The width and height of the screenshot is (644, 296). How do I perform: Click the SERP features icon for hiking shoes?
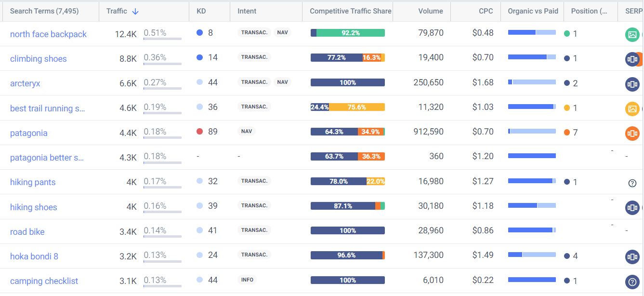[x=632, y=207]
